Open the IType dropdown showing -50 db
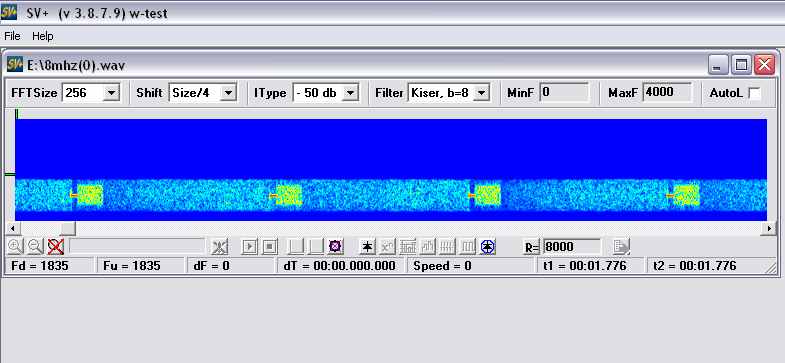The height and width of the screenshot is (363, 785). click(x=351, y=93)
